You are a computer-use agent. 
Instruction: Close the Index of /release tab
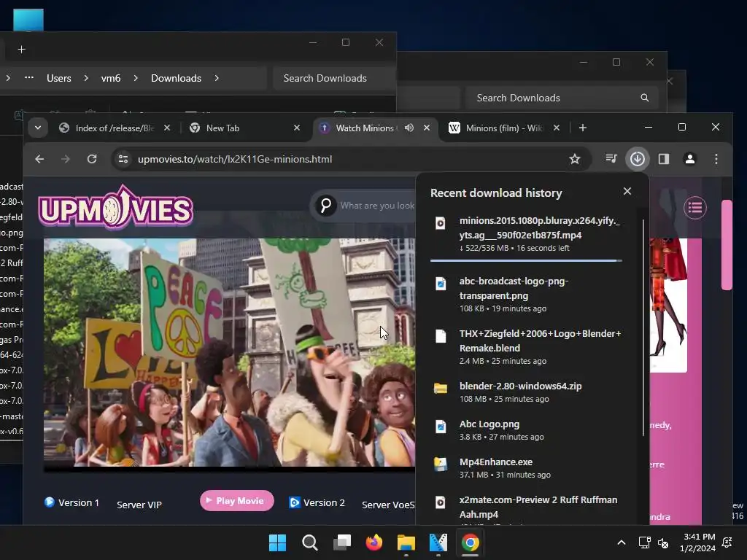pos(167,128)
